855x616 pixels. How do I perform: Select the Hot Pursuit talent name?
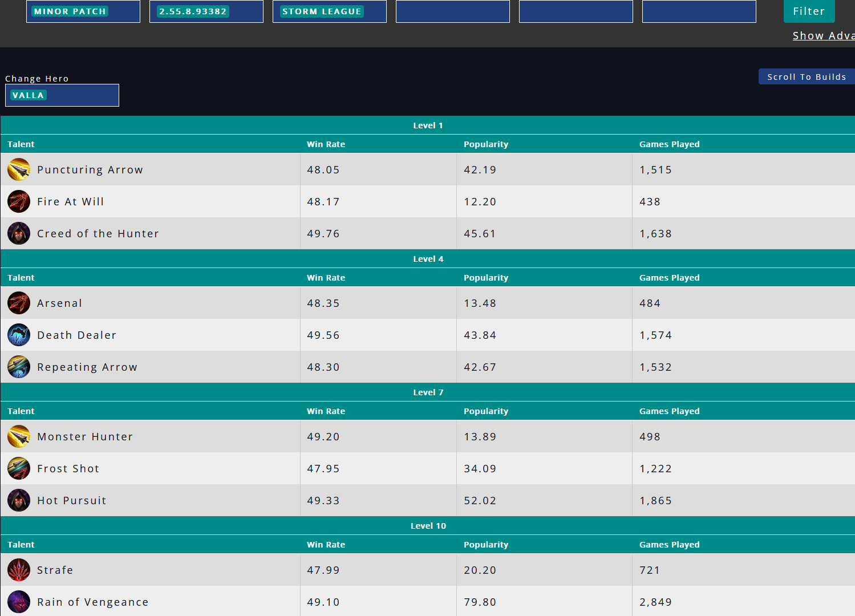coord(72,501)
